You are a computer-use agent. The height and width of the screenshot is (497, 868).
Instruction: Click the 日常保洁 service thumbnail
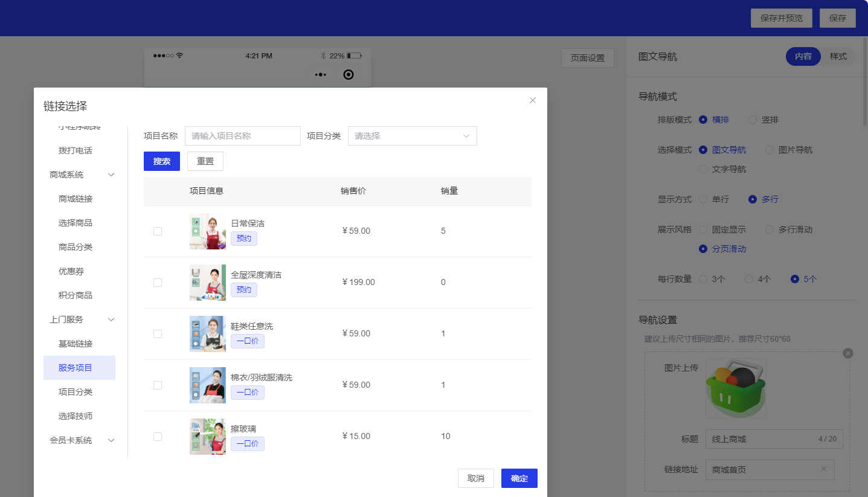[207, 231]
